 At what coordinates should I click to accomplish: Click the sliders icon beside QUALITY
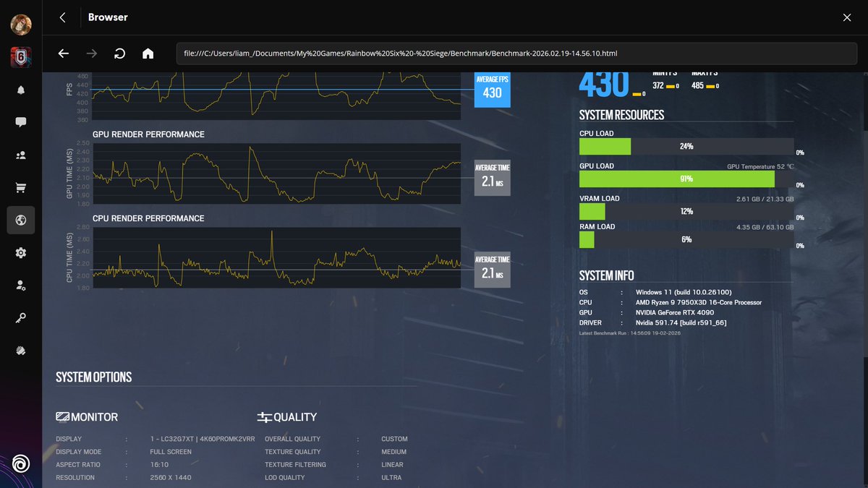pos(264,417)
